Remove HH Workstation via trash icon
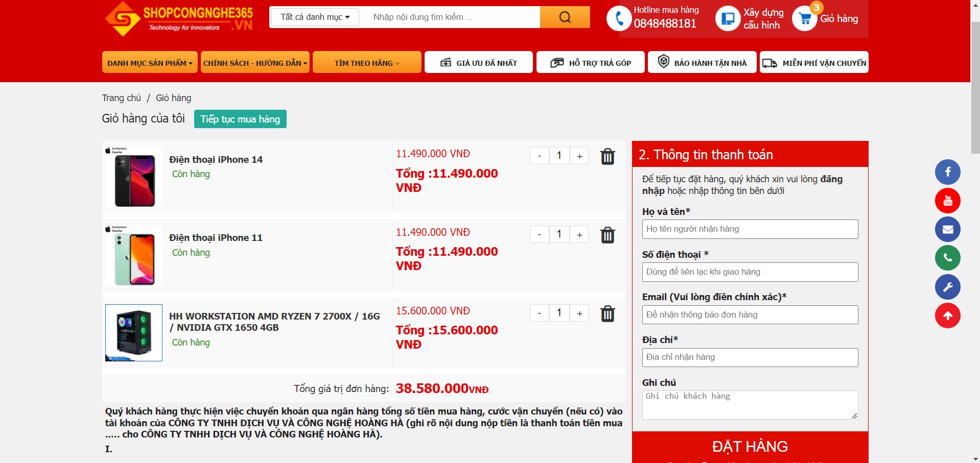Image resolution: width=980 pixels, height=463 pixels. 608,313
